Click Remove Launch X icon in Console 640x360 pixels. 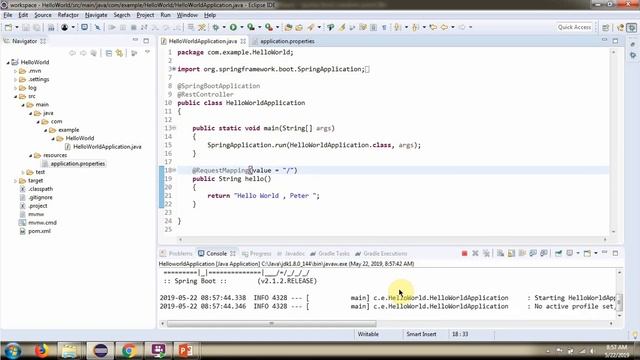(475, 253)
